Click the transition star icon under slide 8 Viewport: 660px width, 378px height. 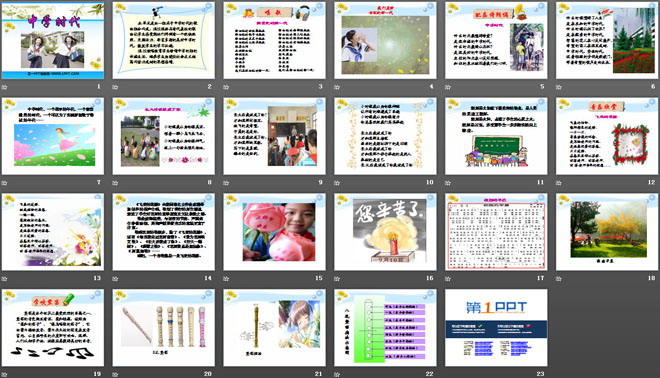[x=115, y=183]
